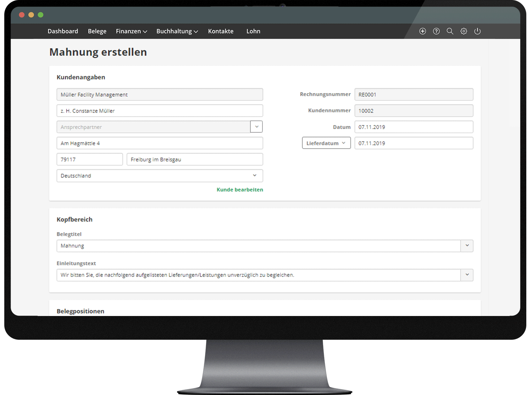Click the power logout icon
This screenshot has width=532, height=395.
[x=477, y=31]
